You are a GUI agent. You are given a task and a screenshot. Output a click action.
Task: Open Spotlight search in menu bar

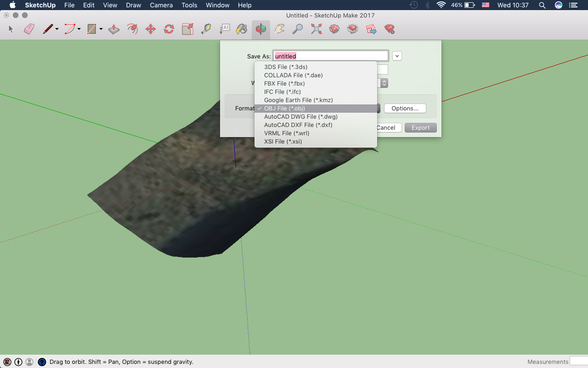[x=542, y=5]
